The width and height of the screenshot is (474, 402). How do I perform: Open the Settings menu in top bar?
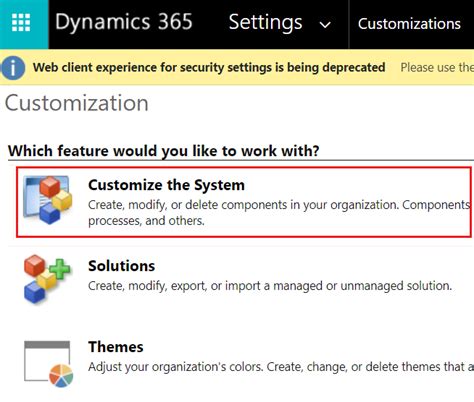point(265,22)
